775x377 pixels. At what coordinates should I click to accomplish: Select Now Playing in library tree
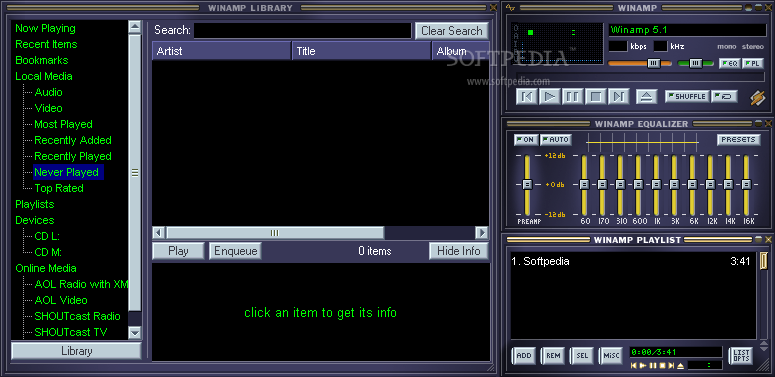coord(45,28)
